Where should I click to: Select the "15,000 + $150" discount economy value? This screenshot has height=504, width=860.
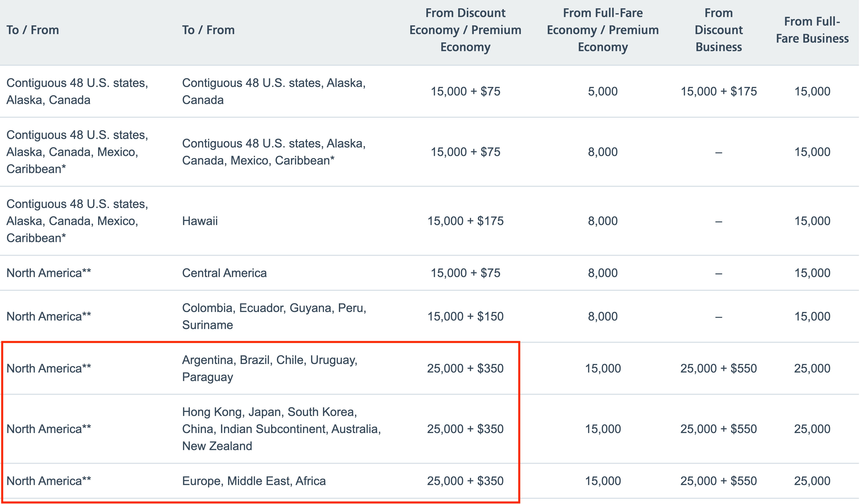click(x=465, y=316)
